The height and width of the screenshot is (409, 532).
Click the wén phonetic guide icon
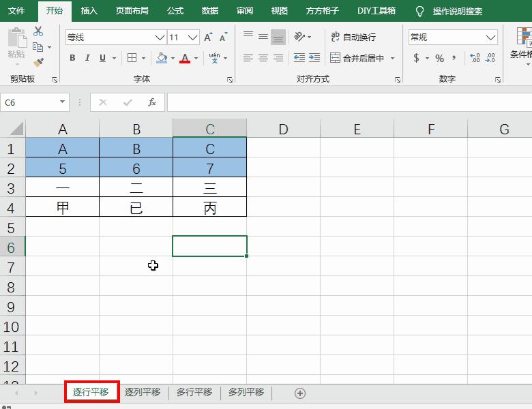click(214, 58)
